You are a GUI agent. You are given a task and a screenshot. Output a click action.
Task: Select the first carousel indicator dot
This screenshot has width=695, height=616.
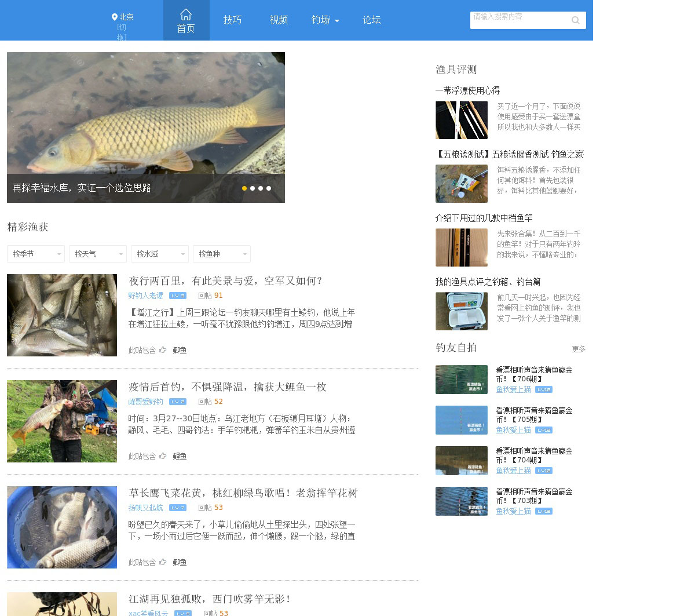click(x=244, y=188)
